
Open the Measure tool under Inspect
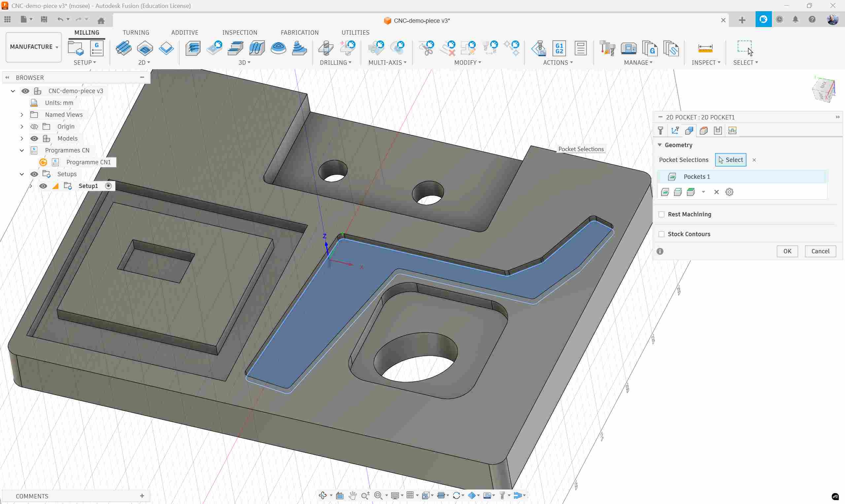coord(705,48)
